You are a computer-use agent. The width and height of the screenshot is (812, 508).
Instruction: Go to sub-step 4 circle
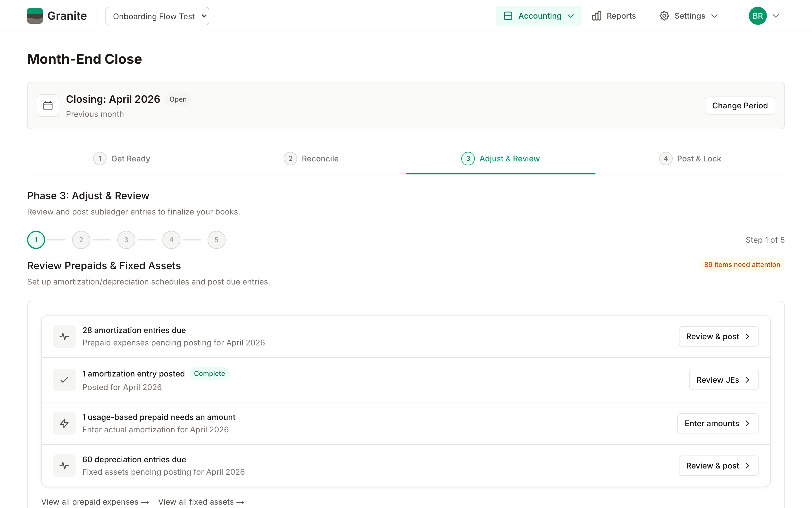(171, 240)
